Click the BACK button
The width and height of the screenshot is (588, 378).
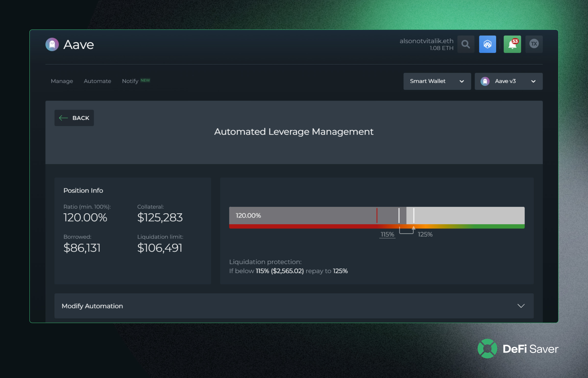coord(74,118)
